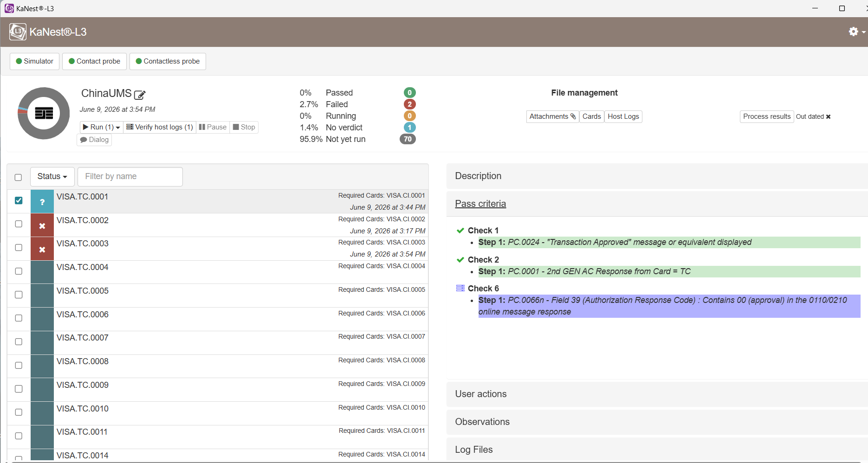Click the KaNest L3 logo icon
Image resolution: width=868 pixels, height=463 pixels.
18,32
